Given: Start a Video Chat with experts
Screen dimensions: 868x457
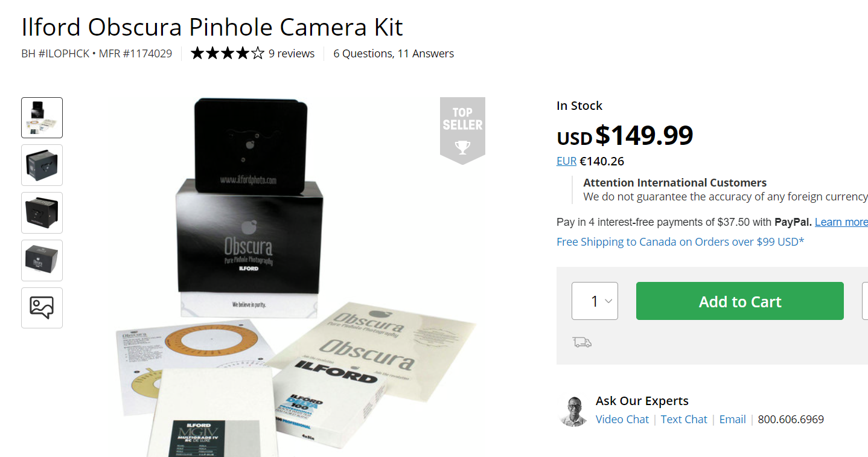Looking at the screenshot, I should (622, 420).
